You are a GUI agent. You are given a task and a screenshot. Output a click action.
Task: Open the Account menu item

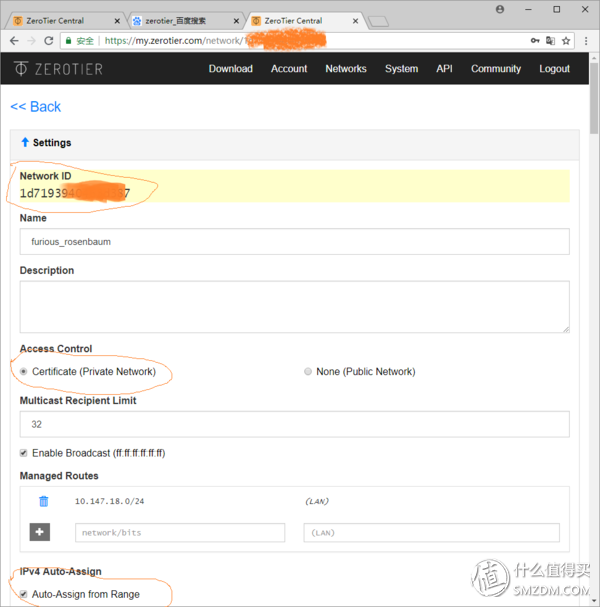click(289, 69)
